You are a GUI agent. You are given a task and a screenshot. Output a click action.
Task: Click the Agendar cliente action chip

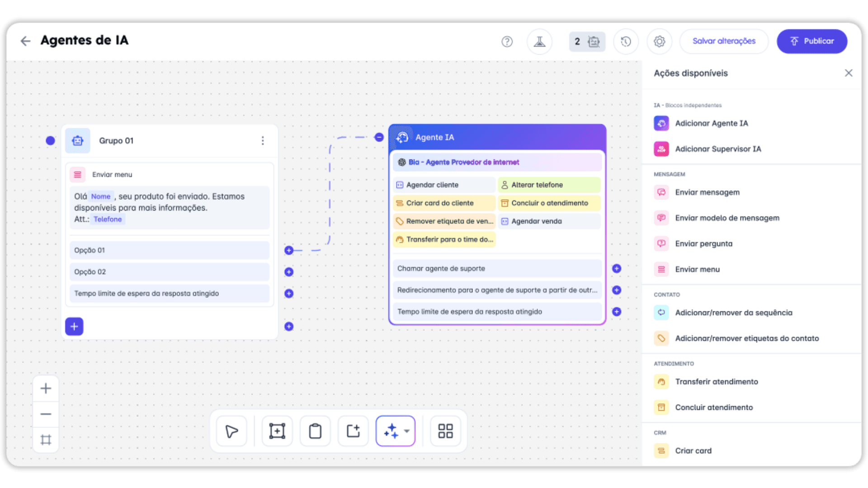coord(444,185)
